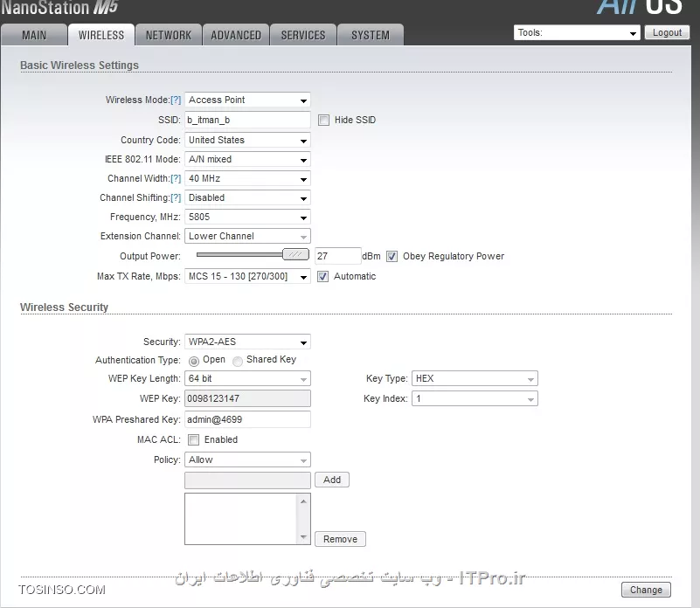Expand the Security dropdown
This screenshot has width=700, height=608.
click(x=247, y=342)
